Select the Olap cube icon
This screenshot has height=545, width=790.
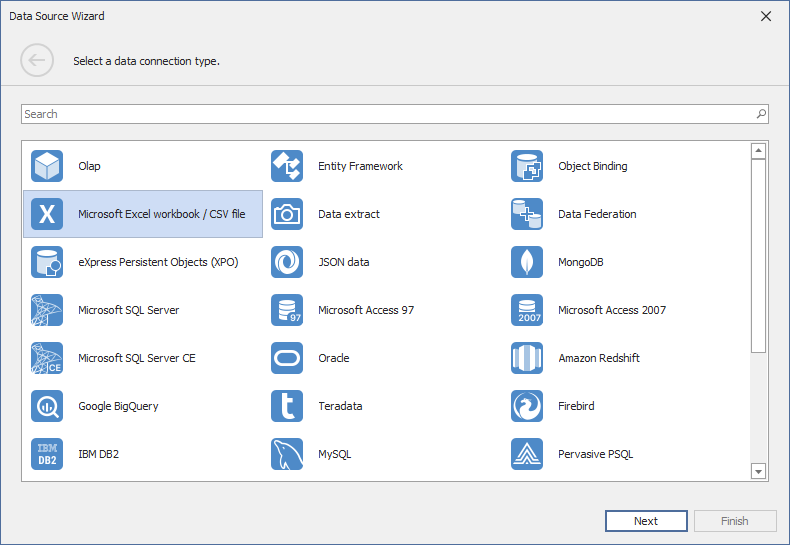click(47, 166)
